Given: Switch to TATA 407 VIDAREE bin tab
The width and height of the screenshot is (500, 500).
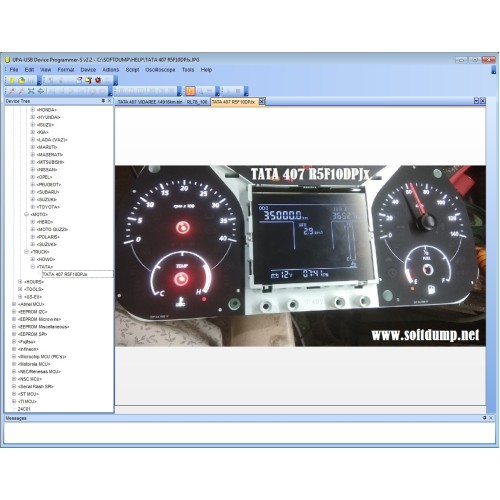Looking at the screenshot, I should click(150, 102).
